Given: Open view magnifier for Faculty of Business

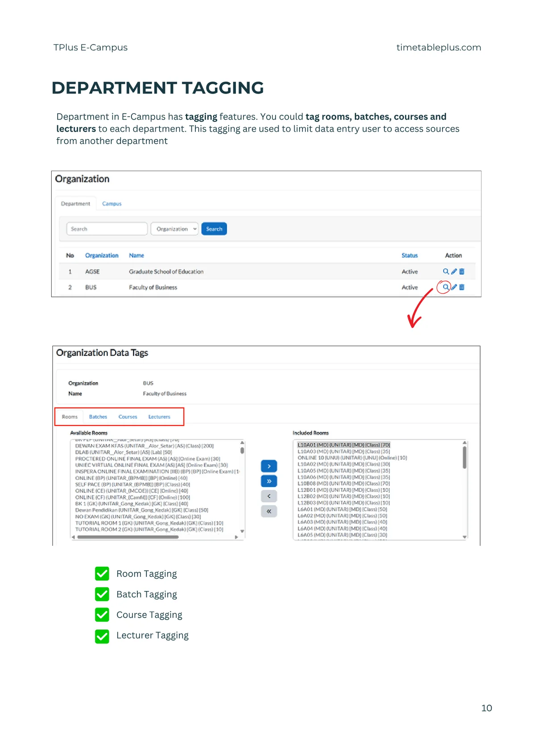Looking at the screenshot, I should tap(445, 287).
